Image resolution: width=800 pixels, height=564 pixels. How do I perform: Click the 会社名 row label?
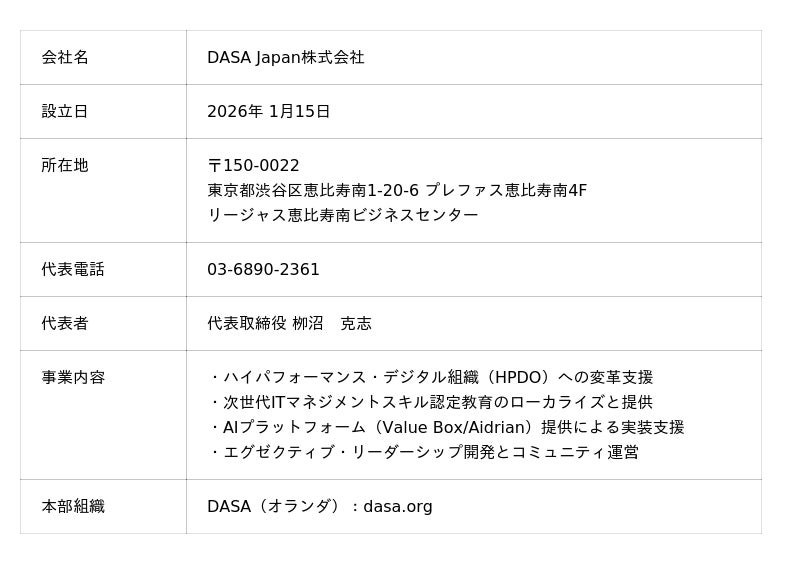point(65,57)
